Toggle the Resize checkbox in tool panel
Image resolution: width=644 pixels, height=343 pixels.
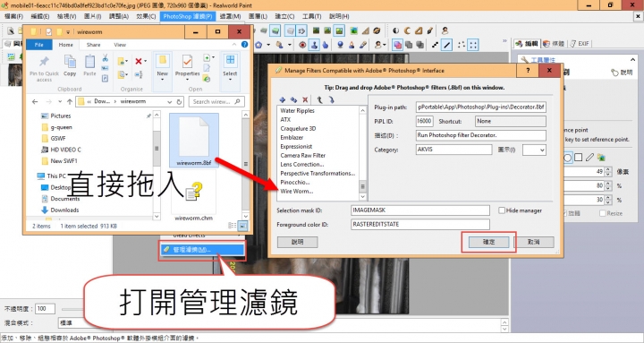point(603,213)
